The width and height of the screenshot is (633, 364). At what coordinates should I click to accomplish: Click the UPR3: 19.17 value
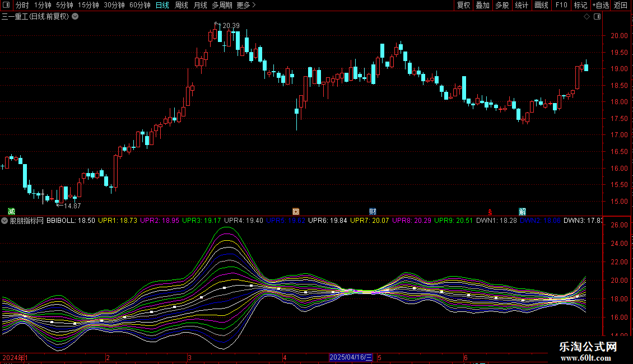202,221
